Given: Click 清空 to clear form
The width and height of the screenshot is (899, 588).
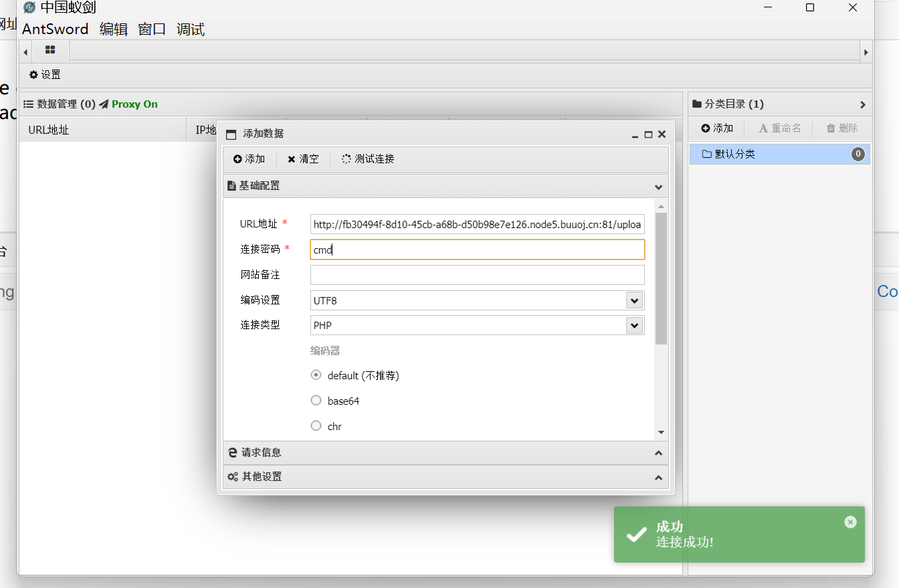Looking at the screenshot, I should (x=303, y=159).
